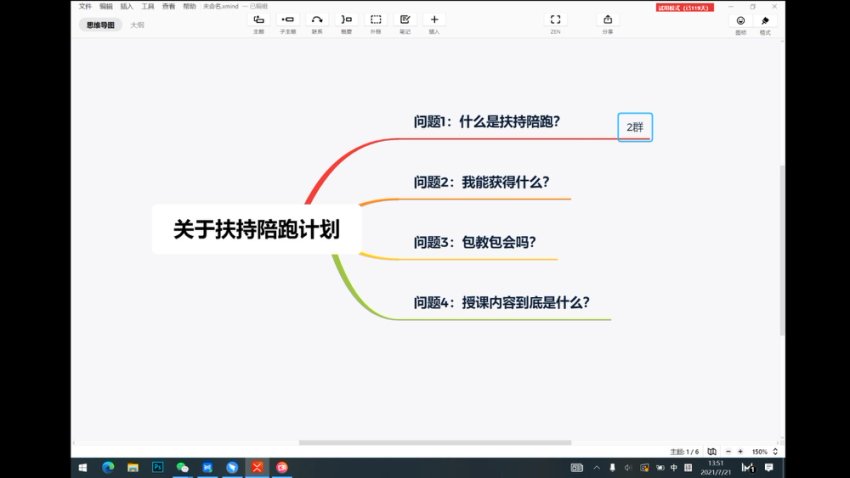Open the 文件 (File) menu
The image size is (850, 478).
85,6
